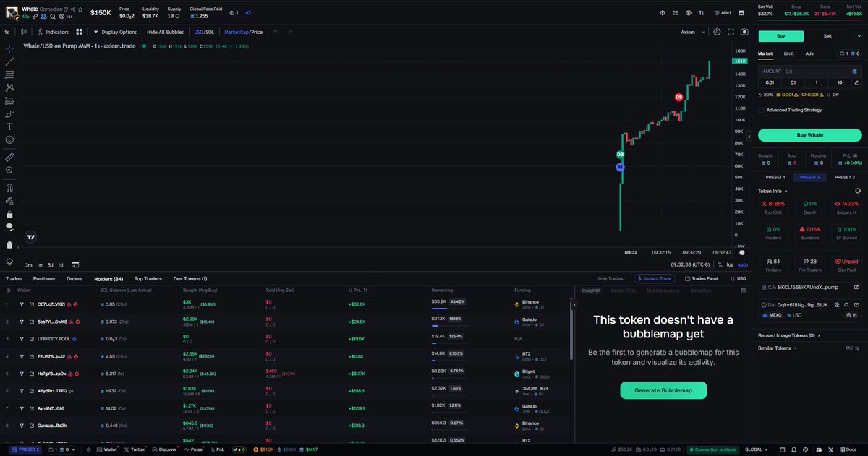Open the Dev Tokens (1) tab

190,278
